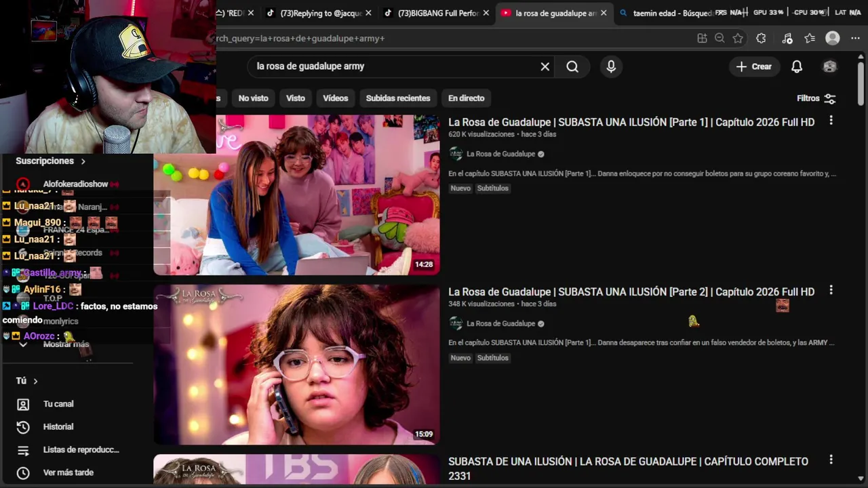Viewport: 868px width, 488px height.
Task: Open browser settings three-dot menu
Action: [854, 39]
